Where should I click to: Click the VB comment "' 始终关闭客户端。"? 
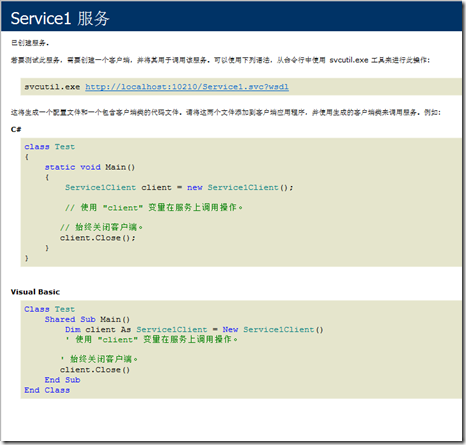point(99,359)
